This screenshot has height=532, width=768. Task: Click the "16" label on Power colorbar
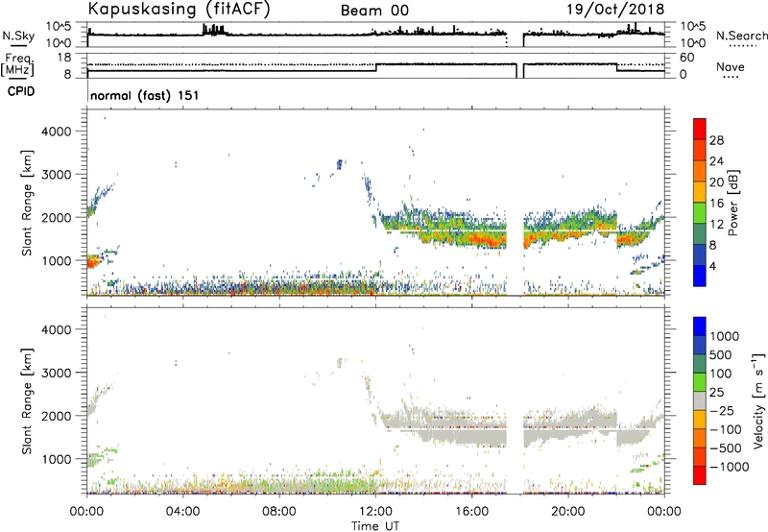tap(716, 204)
